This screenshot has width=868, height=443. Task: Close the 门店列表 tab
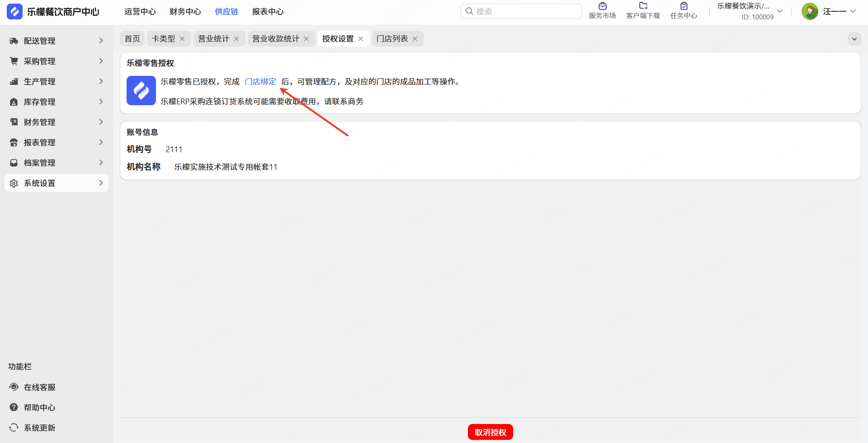pyautogui.click(x=415, y=39)
